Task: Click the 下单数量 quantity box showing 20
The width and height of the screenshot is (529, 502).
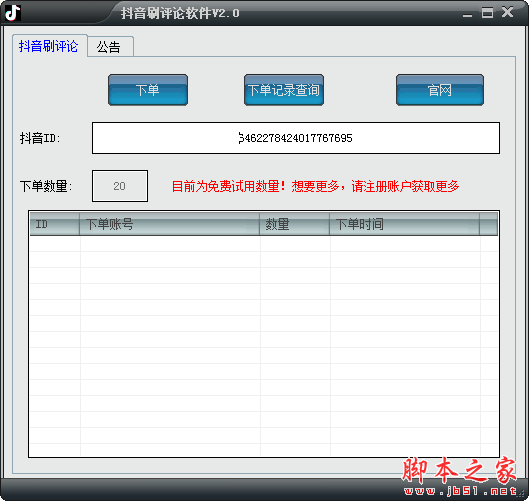Action: point(120,186)
